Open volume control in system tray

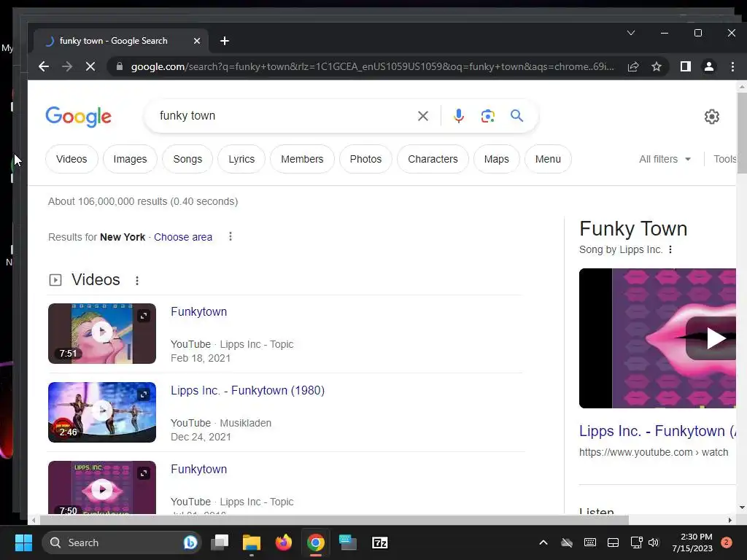[x=654, y=542]
